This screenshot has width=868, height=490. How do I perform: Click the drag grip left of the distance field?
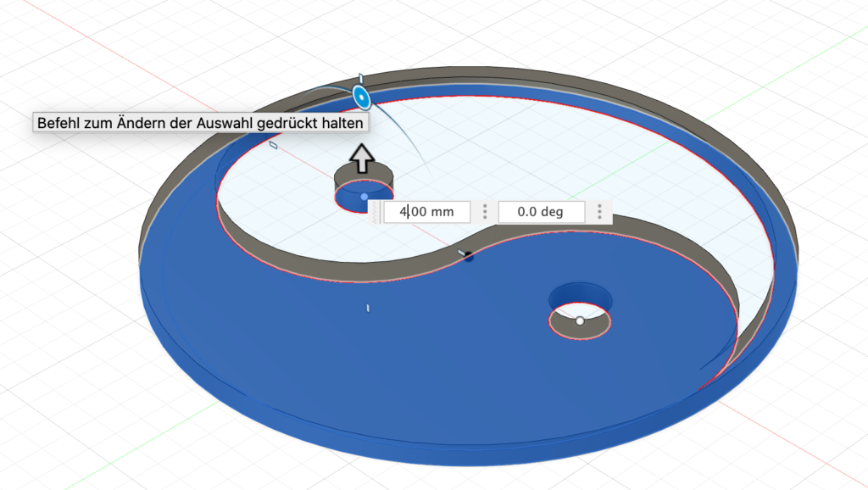click(x=376, y=212)
